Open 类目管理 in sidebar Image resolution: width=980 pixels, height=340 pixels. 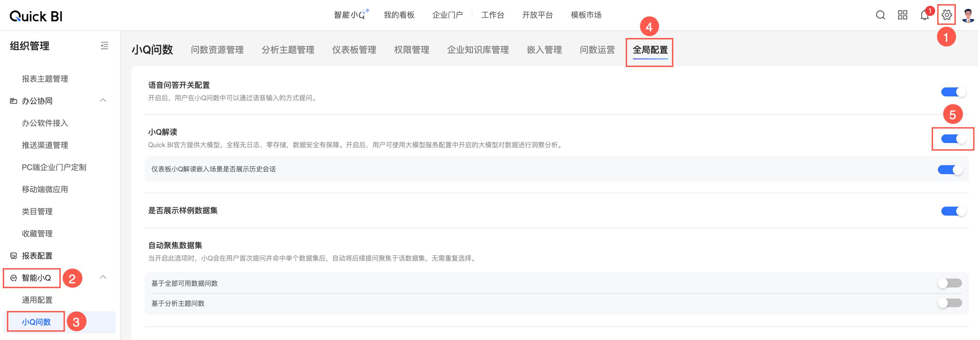tap(37, 211)
